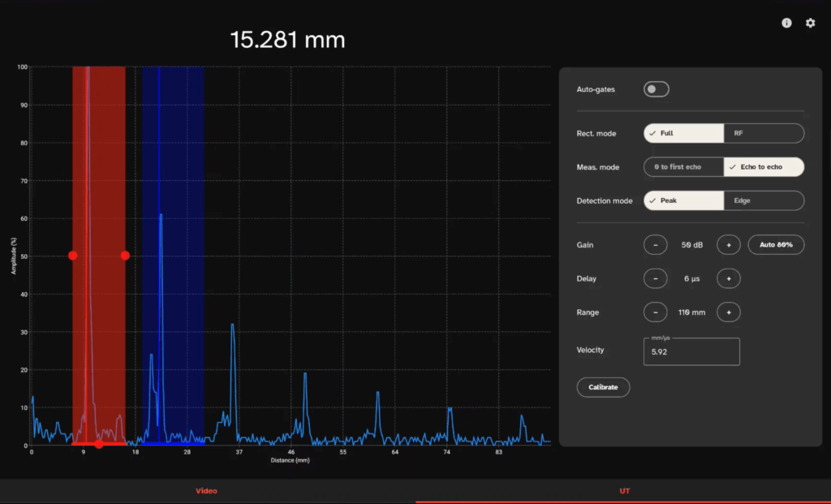
Task: Open the settings gear icon
Action: pyautogui.click(x=810, y=24)
